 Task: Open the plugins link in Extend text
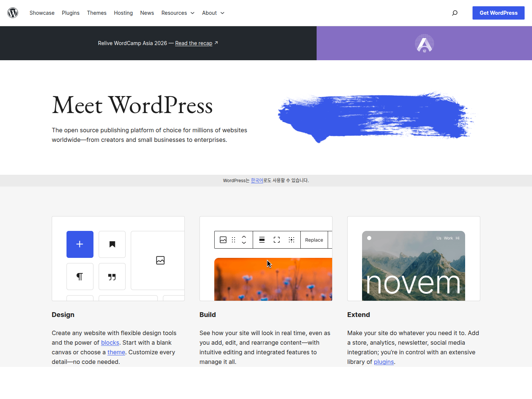pyautogui.click(x=384, y=362)
